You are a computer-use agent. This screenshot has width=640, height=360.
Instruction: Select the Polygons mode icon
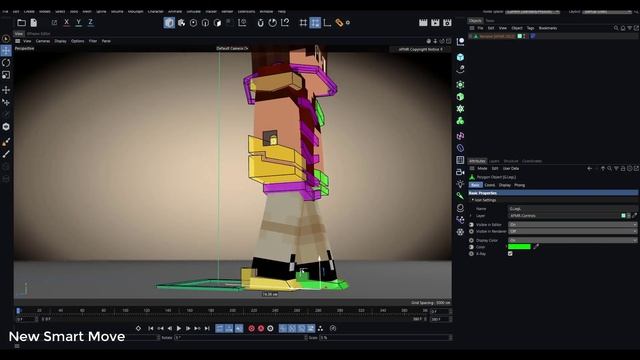(218, 23)
